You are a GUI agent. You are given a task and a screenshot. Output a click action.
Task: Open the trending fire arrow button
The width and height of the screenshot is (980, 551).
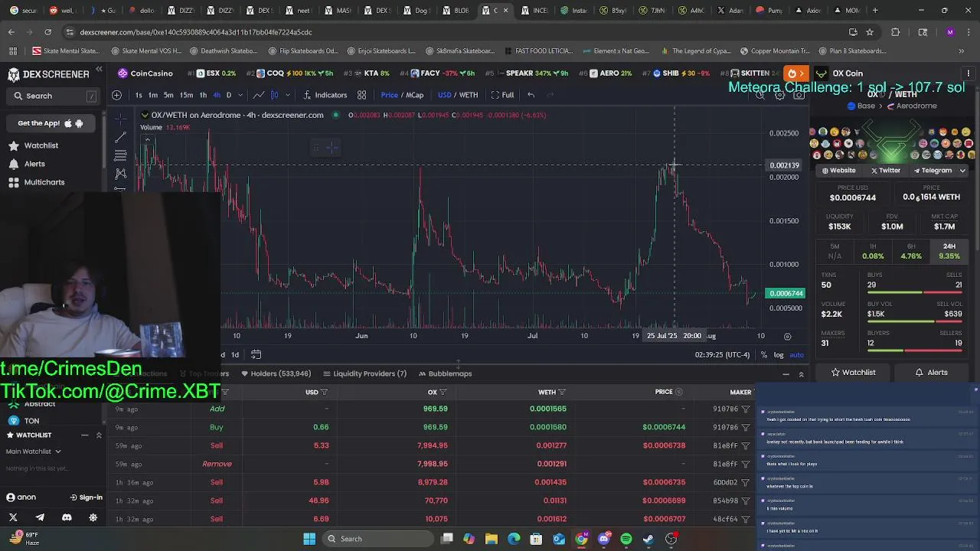[795, 73]
